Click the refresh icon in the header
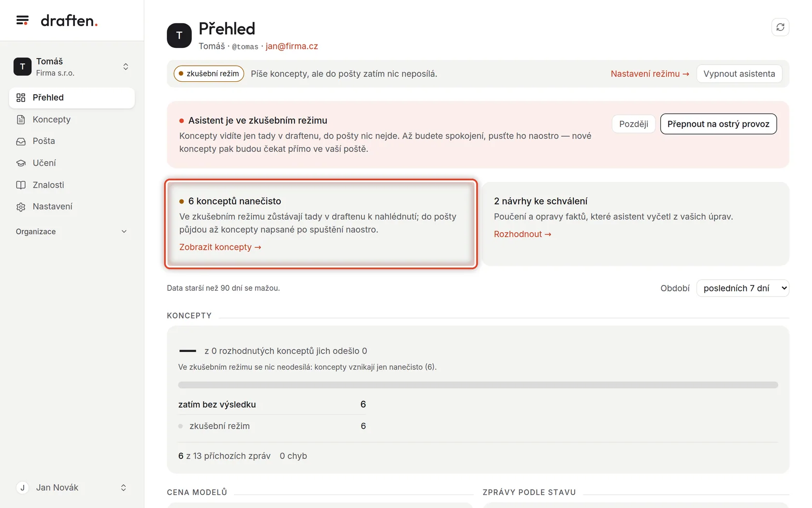Image resolution: width=812 pixels, height=508 pixels. [780, 27]
